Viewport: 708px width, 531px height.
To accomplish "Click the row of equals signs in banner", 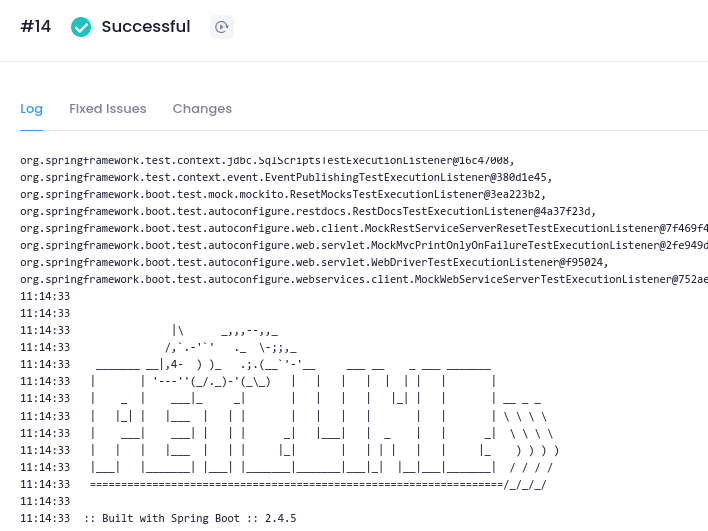I will [x=318, y=484].
